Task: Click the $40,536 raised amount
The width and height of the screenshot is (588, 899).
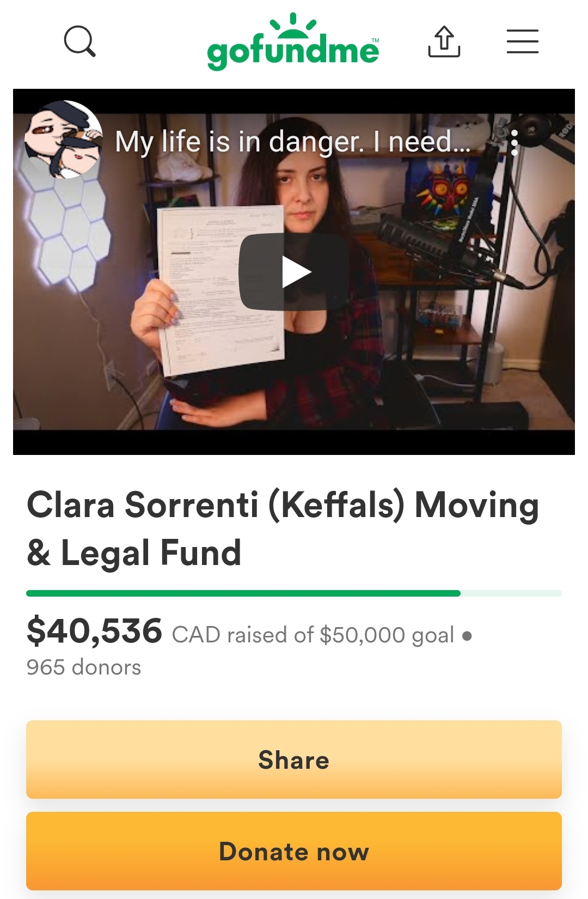Action: (x=94, y=631)
